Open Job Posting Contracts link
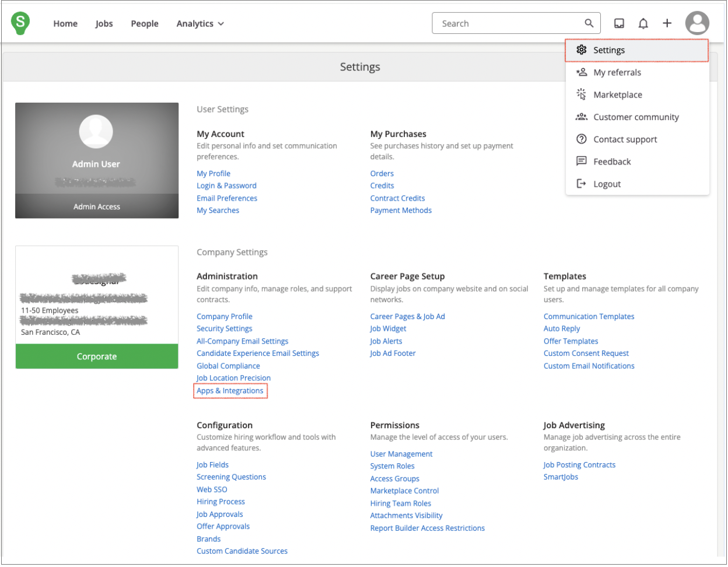This screenshot has height=567, width=728. pyautogui.click(x=579, y=465)
